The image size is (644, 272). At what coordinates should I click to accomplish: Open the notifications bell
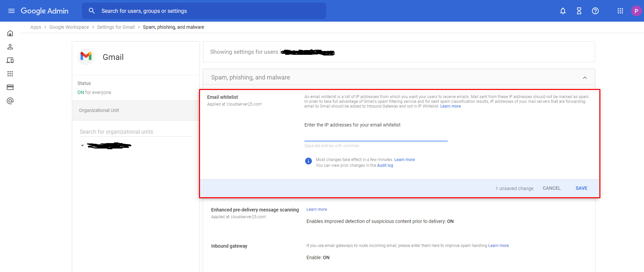pyautogui.click(x=563, y=11)
